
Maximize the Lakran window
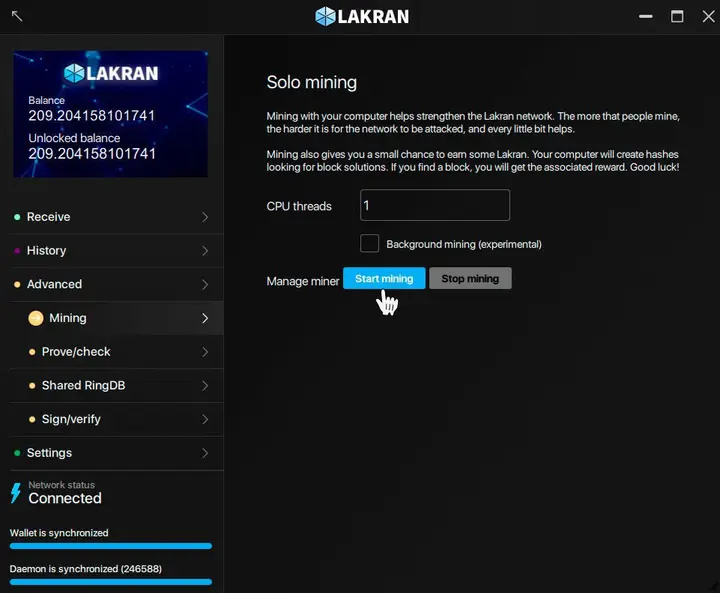pos(677,17)
